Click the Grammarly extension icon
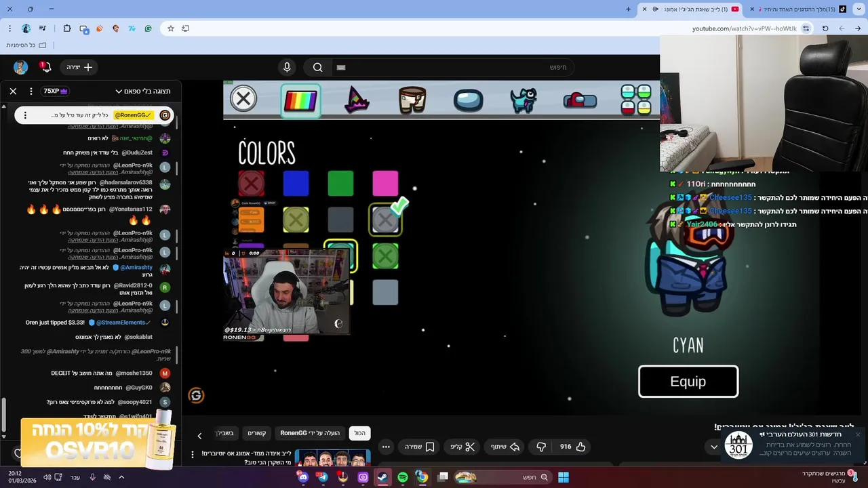The height and width of the screenshot is (488, 868). pyautogui.click(x=148, y=28)
